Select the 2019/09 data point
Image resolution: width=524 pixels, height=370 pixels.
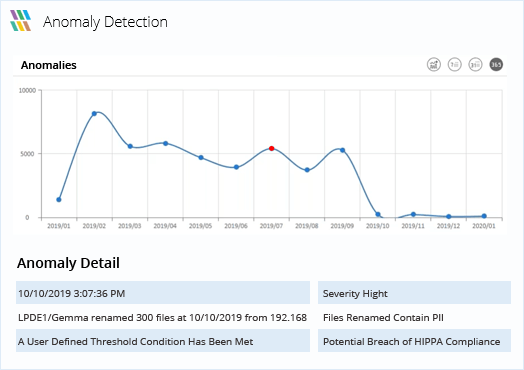click(343, 150)
